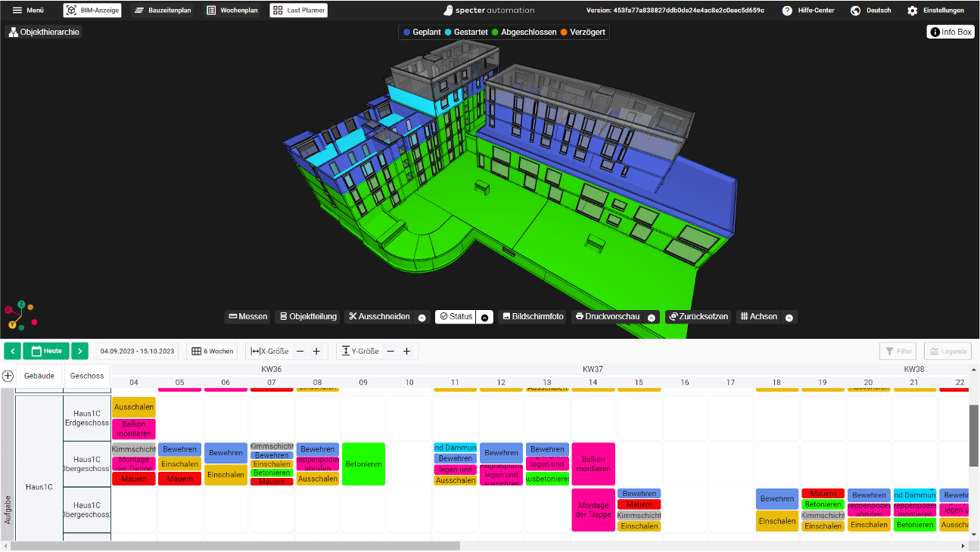Select the Messen measurement tool
Viewport: 980px width, 552px height.
(247, 316)
